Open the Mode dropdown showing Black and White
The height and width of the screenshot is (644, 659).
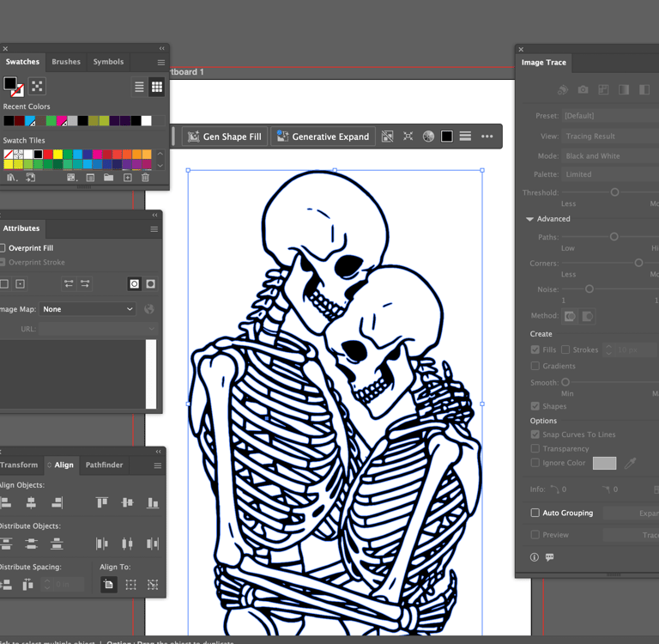tap(610, 155)
